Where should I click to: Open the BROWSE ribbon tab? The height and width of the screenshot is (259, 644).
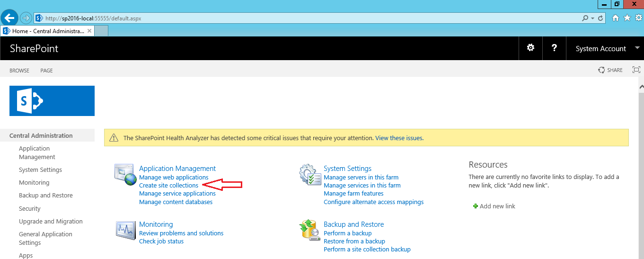19,70
